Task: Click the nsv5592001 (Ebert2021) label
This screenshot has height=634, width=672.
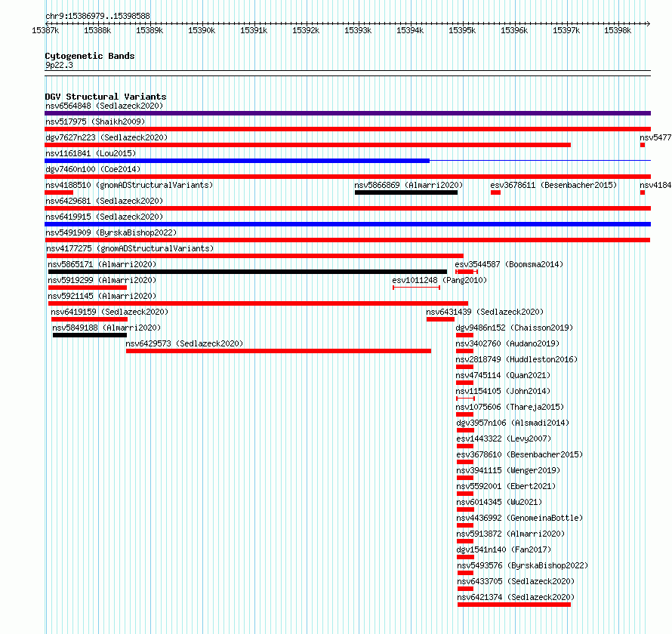Action: 506,486
